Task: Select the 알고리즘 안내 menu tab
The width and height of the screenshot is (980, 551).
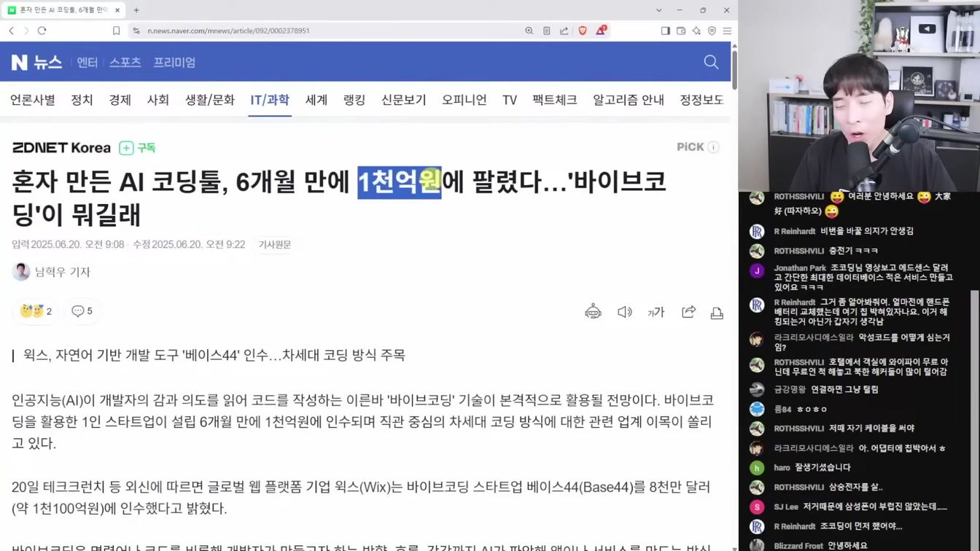Action: [629, 100]
